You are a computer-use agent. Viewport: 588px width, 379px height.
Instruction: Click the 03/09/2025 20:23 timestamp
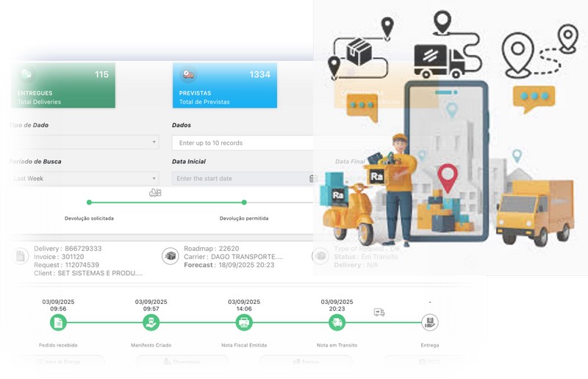(x=337, y=305)
